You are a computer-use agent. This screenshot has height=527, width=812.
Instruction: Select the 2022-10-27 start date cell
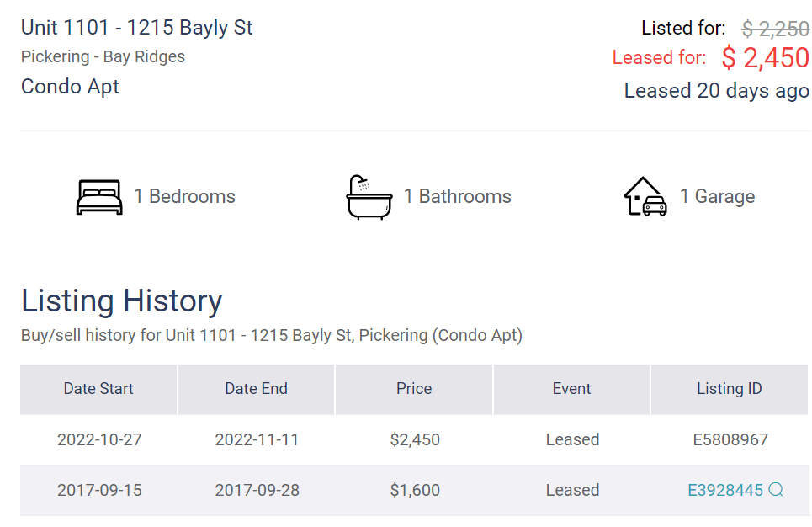[99, 440]
